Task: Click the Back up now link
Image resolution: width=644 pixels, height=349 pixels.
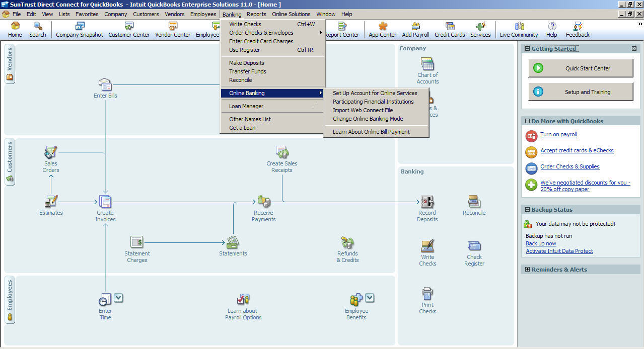Action: [x=541, y=243]
